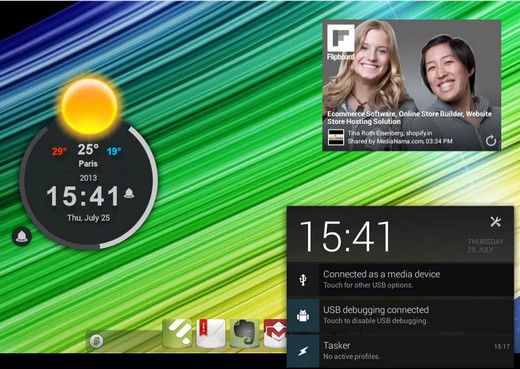Screen dimensions: 520x369
Task: Tap the large 15:41 notification panel clock
Action: tap(345, 236)
